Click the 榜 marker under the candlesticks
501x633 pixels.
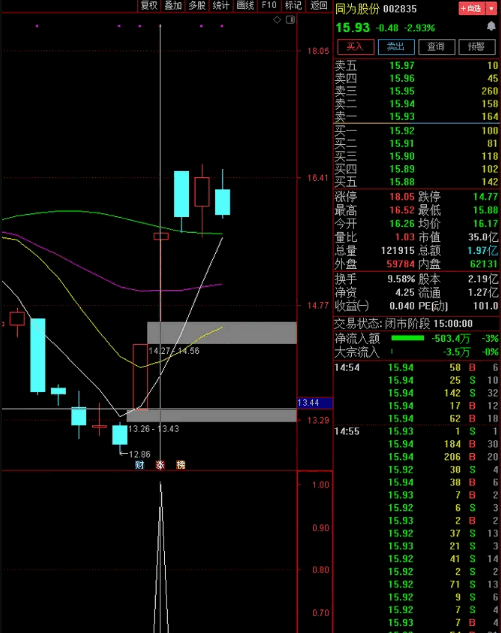tap(180, 465)
